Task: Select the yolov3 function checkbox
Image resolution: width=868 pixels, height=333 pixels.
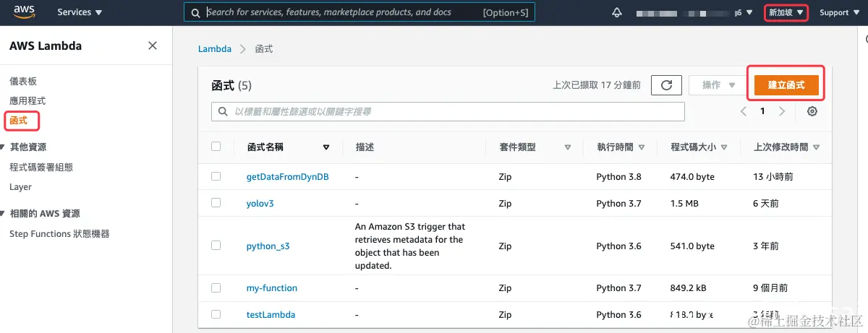Action: pyautogui.click(x=216, y=203)
